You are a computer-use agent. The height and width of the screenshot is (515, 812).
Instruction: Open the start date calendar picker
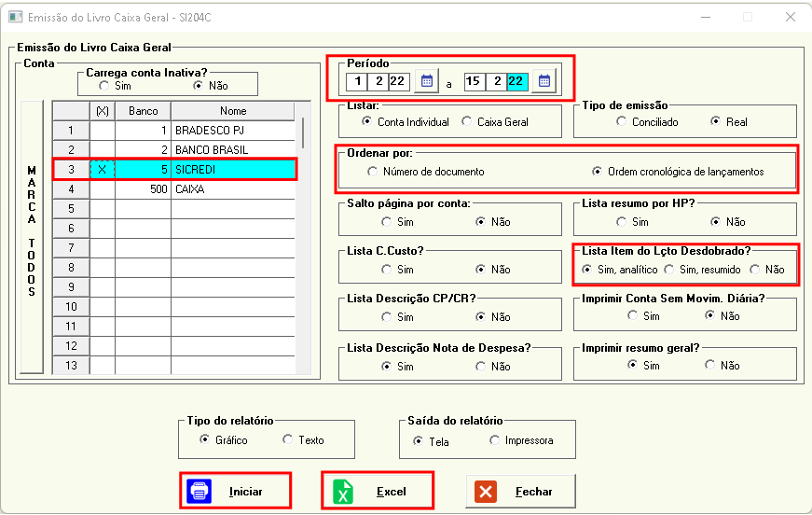pos(427,81)
